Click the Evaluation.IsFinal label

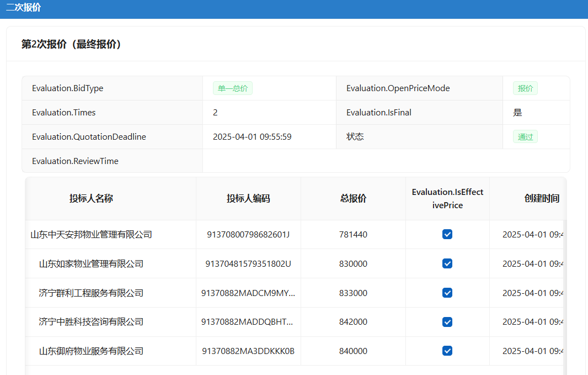pos(379,113)
